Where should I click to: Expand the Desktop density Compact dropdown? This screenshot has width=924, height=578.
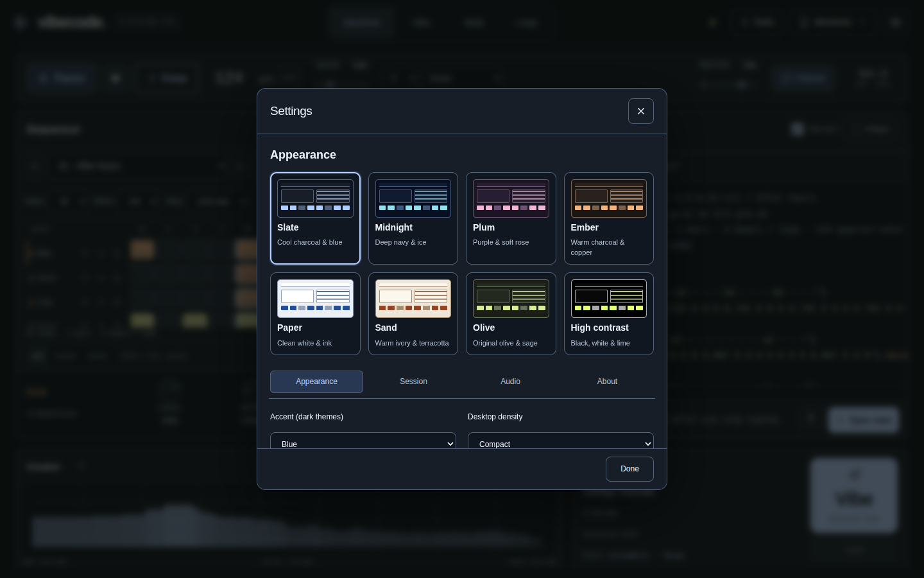[x=561, y=441]
